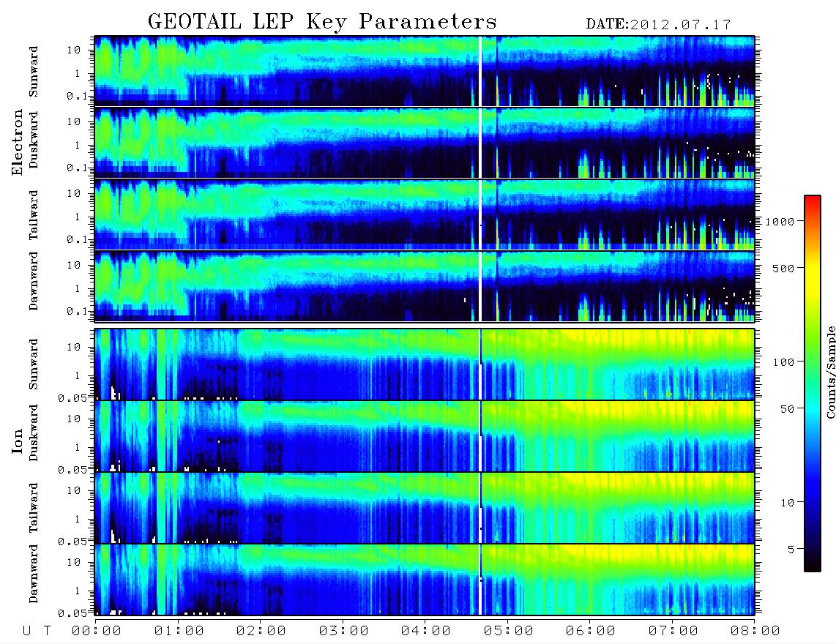Click the Electron Sunward spectrogram panel
Screen dimensions: 836x644
[x=425, y=71]
